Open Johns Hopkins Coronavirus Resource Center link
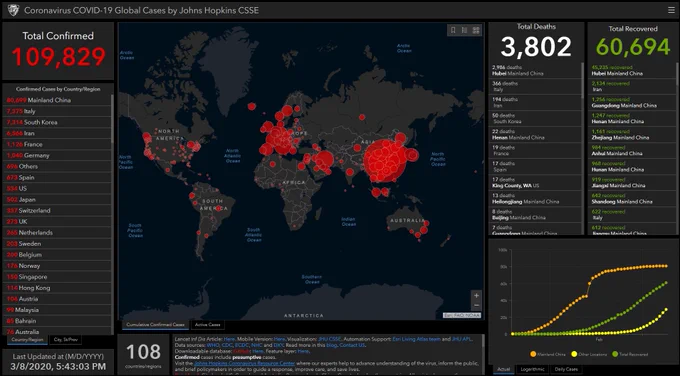This screenshot has height=376, width=680. point(245,363)
